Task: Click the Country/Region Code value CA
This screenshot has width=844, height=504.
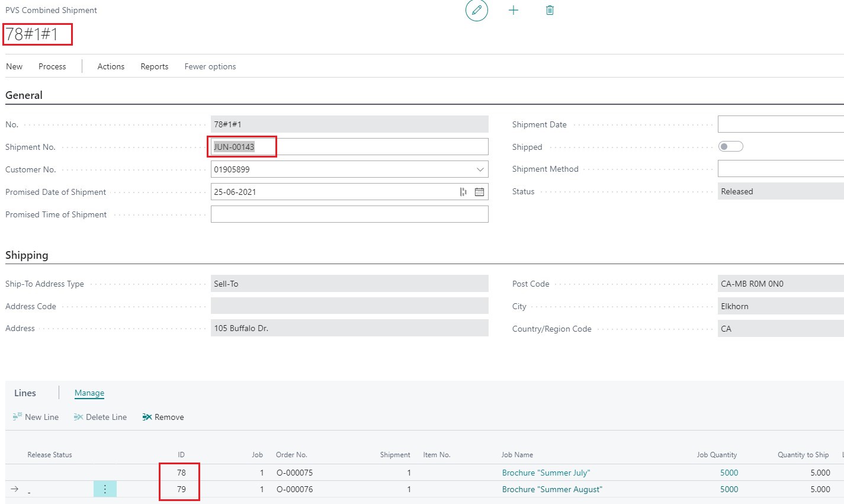Action: click(781, 329)
